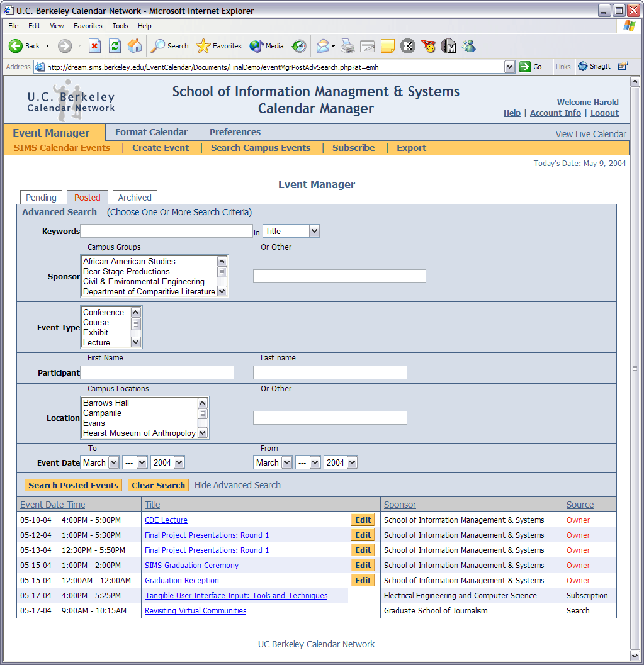
Task: Click Sponsor list scroll down arrow
Action: coord(222,291)
